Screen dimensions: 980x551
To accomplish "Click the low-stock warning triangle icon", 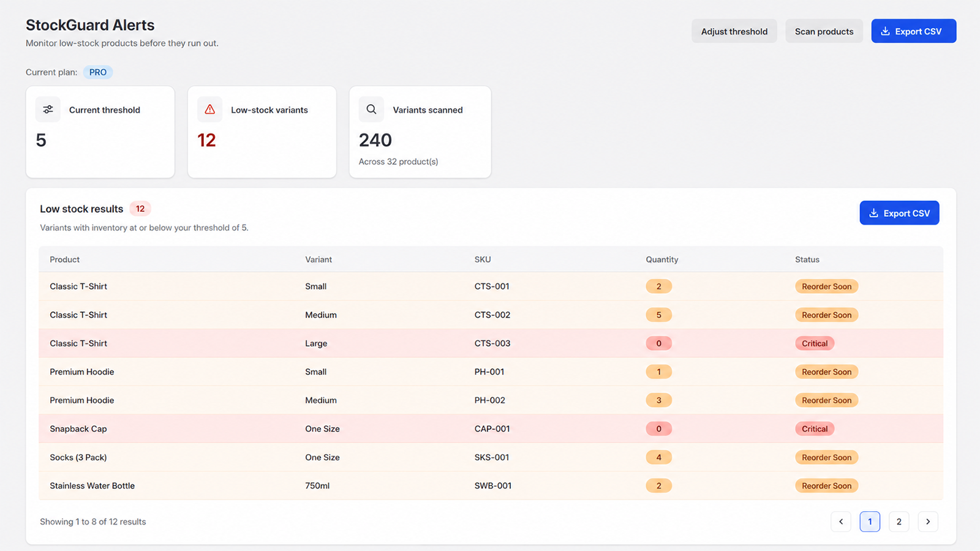I will (x=209, y=110).
